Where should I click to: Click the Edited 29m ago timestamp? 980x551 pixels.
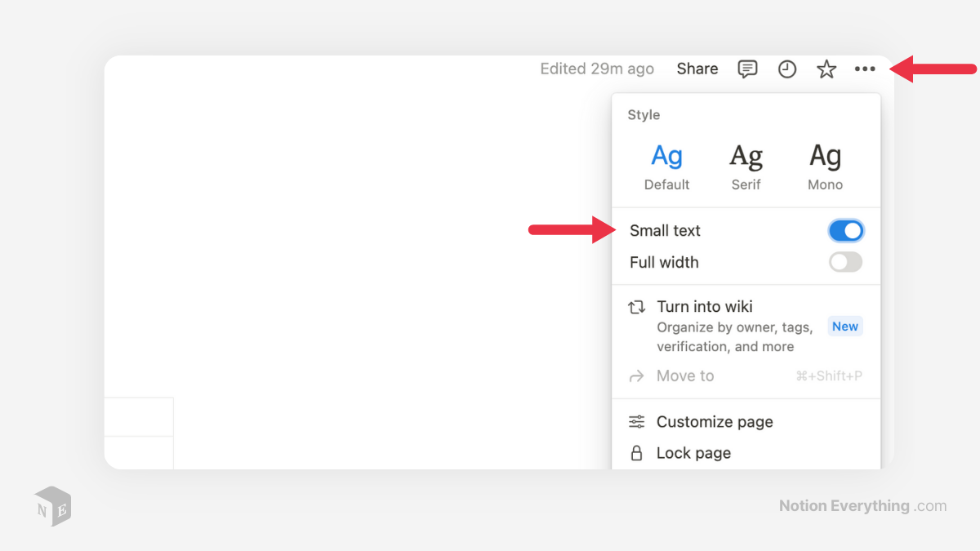point(597,69)
